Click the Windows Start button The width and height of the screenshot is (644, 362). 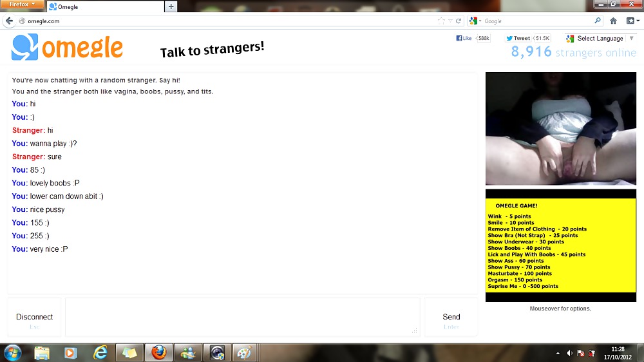coord(12,352)
